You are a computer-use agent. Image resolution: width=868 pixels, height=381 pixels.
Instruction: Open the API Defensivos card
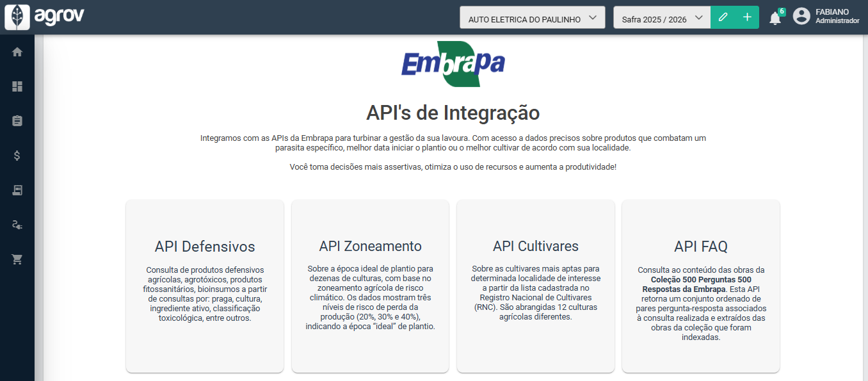[205, 286]
